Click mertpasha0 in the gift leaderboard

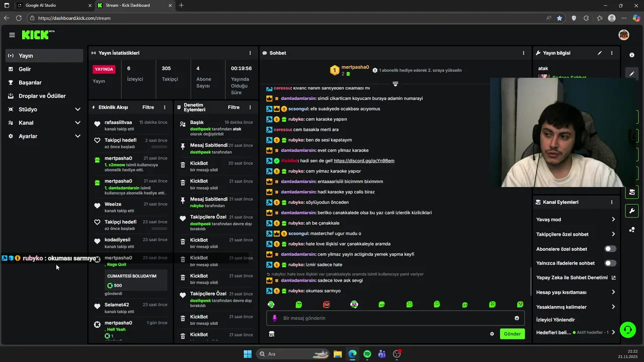[x=355, y=67]
